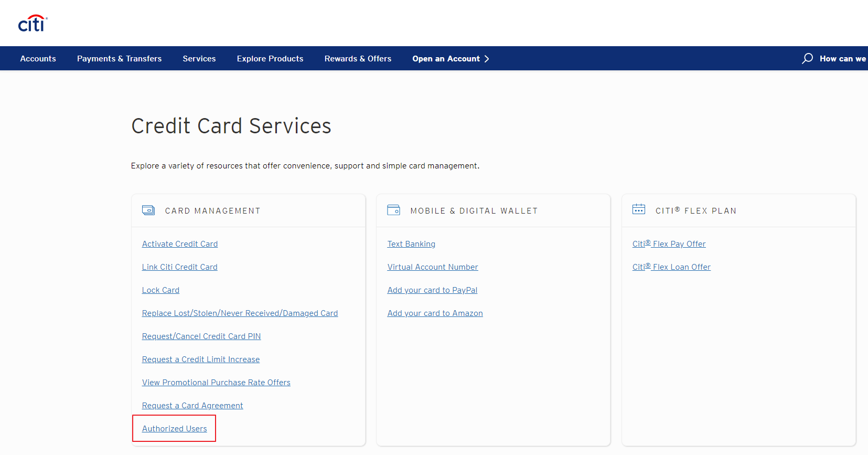Click the Citi Flex Plan calendar icon
The height and width of the screenshot is (455, 868).
638,209
